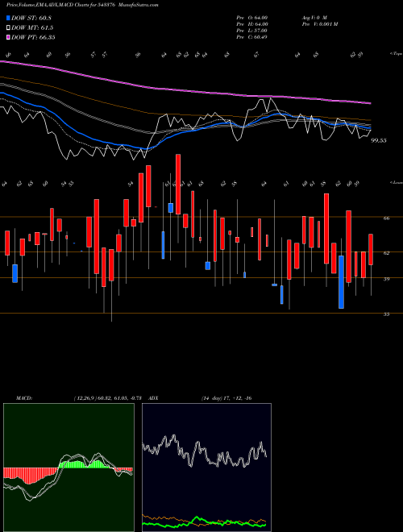The width and height of the screenshot is (403, 532).
Task: Open the MACD histogram panel
Action: [x=69, y=468]
